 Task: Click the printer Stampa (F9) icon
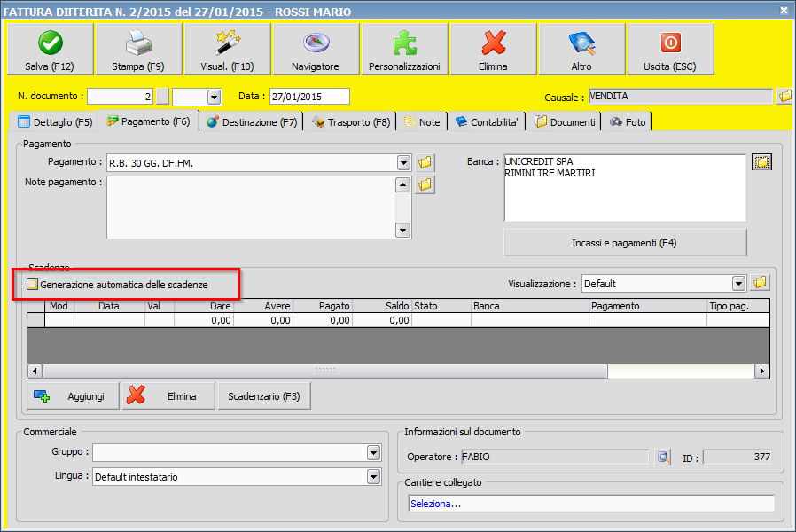pyautogui.click(x=138, y=43)
